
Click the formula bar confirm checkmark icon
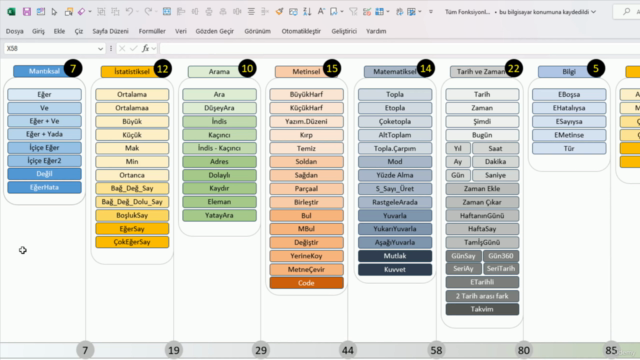coord(133,49)
